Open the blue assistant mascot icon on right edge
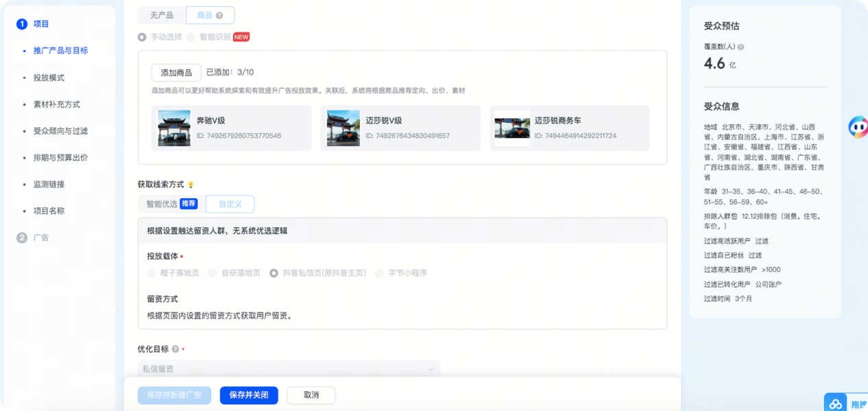This screenshot has width=868, height=411. (x=856, y=128)
